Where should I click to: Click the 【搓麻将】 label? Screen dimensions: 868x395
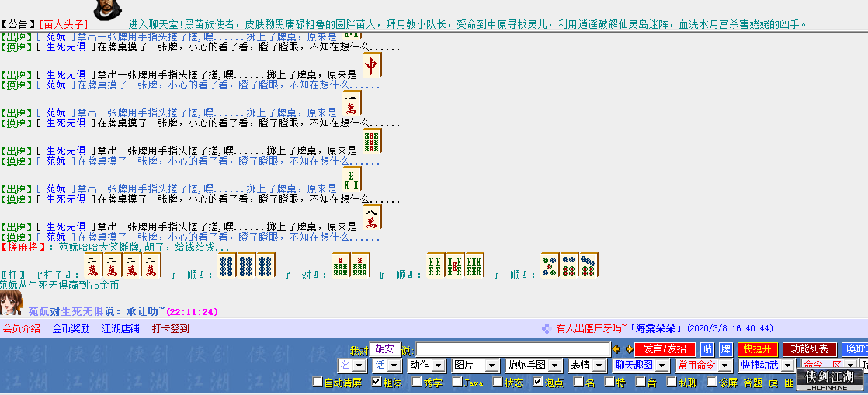pos(24,247)
